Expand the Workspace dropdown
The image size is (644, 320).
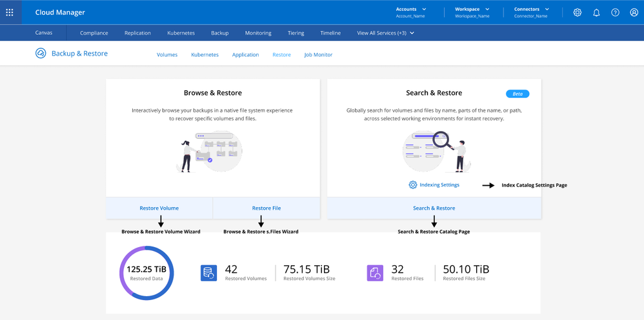coord(470,10)
